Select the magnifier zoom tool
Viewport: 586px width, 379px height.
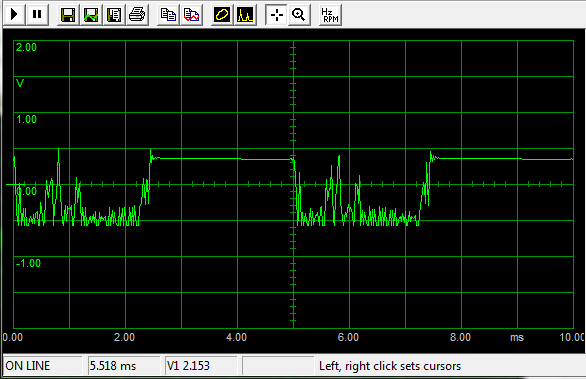[299, 15]
